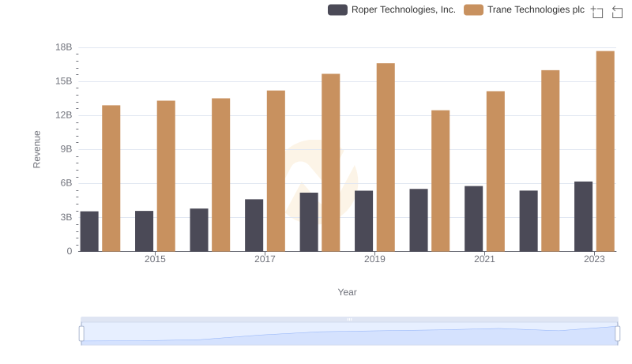The image size is (632, 364).
Task: Click the x-axis label 2023
Action: tap(594, 259)
